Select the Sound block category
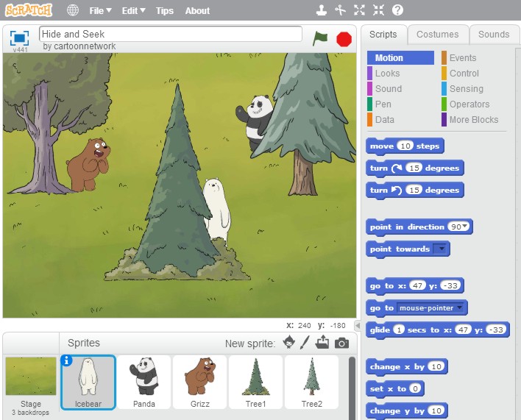Screen dimensions: 521x420 coord(389,89)
